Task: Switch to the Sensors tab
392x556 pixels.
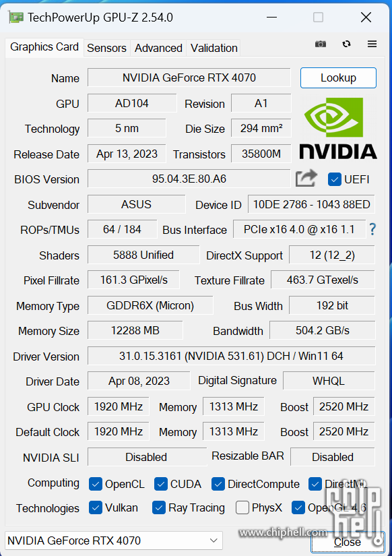Action: coord(106,48)
